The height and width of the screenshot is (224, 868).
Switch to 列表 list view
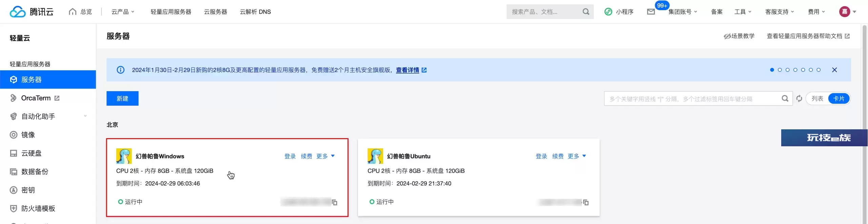click(817, 98)
